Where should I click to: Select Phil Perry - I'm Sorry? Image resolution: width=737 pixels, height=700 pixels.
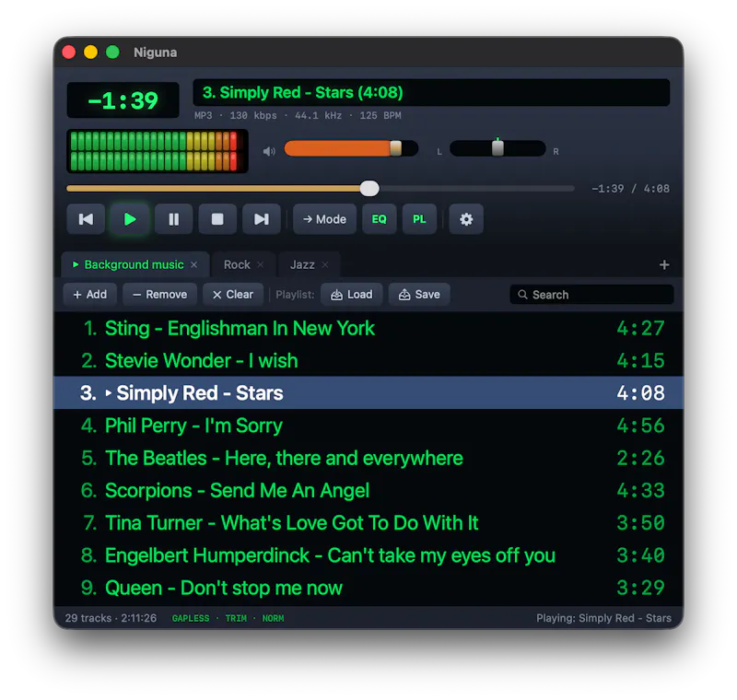click(x=368, y=426)
